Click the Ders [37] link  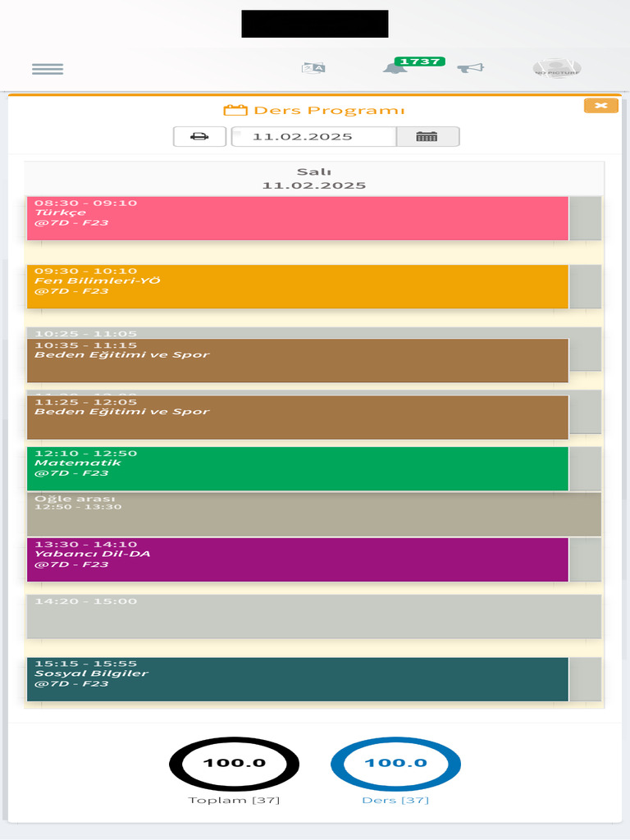pyautogui.click(x=395, y=801)
